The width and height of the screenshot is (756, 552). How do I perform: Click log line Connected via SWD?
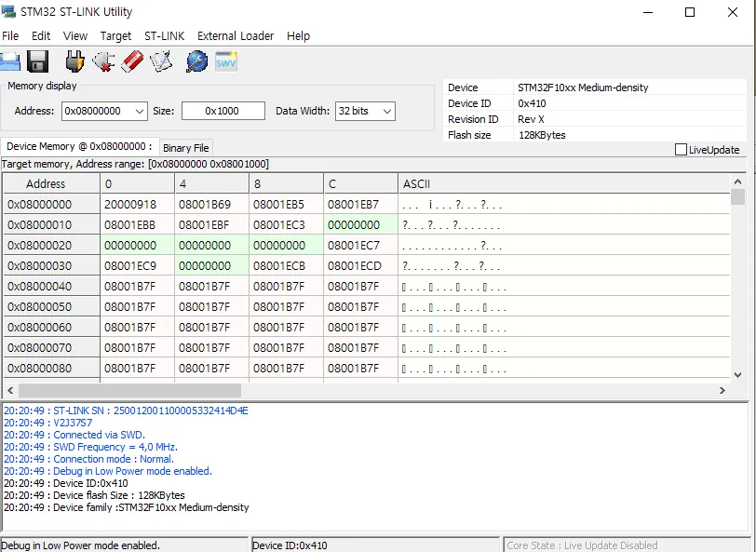[x=74, y=435]
